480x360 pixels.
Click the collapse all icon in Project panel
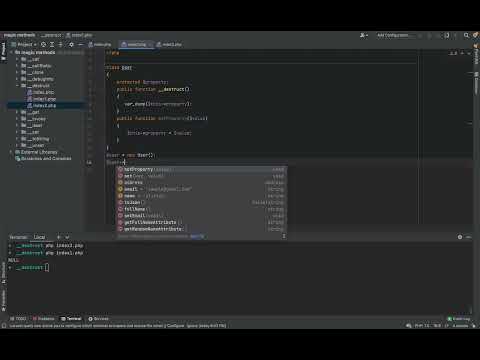pyautogui.click(x=61, y=44)
